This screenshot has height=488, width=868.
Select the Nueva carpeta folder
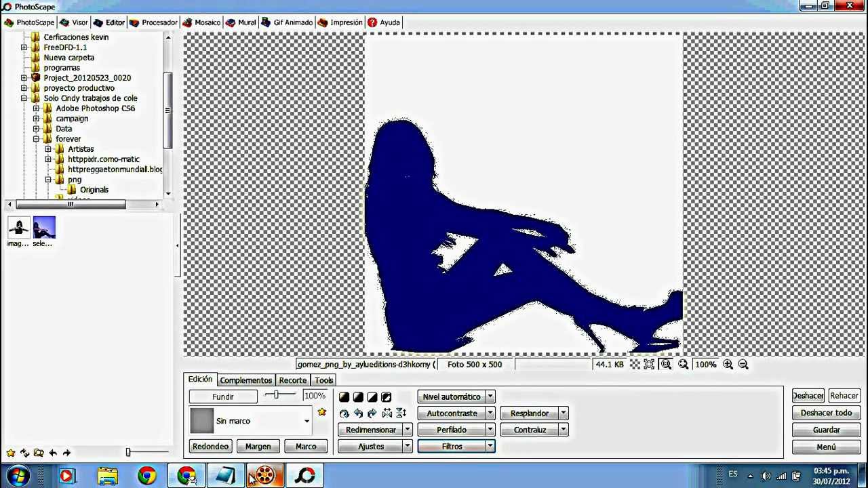tap(68, 58)
